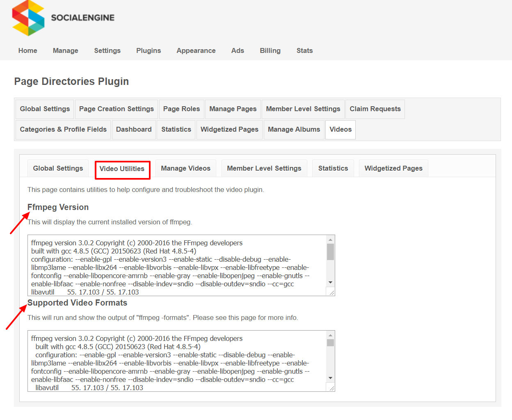Image resolution: width=512 pixels, height=420 pixels.
Task: Open video Widgetized Pages sub-tab
Action: pyautogui.click(x=393, y=169)
